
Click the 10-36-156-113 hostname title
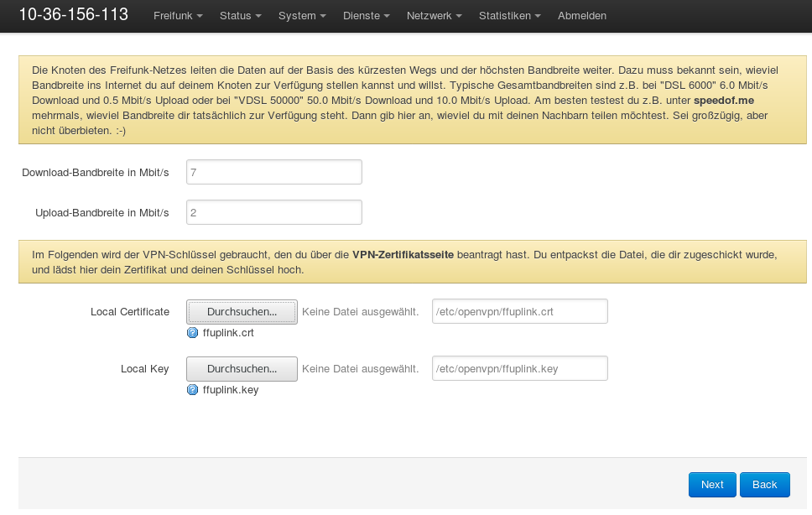coord(74,15)
